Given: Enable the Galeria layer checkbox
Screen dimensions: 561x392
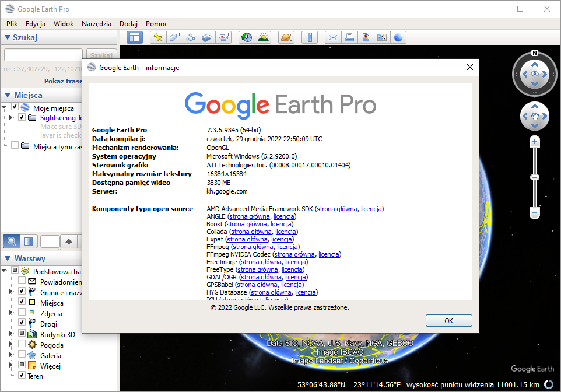Looking at the screenshot, I should tap(22, 353).
